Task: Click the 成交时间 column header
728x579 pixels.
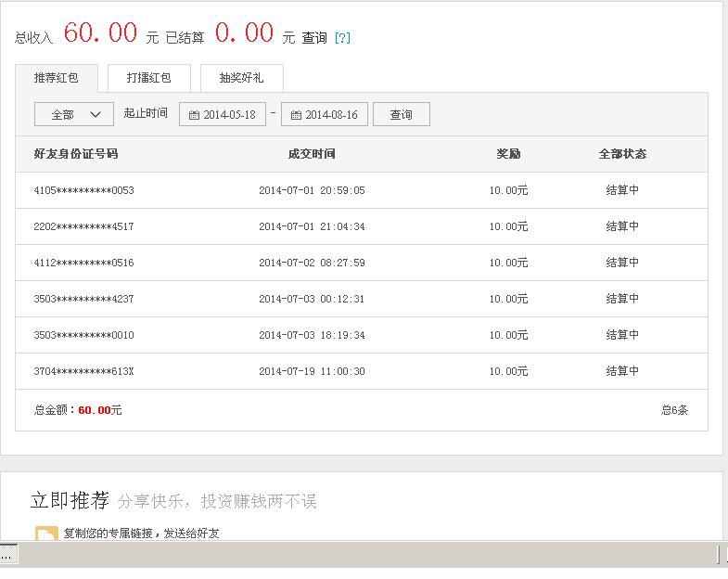Action: [312, 154]
